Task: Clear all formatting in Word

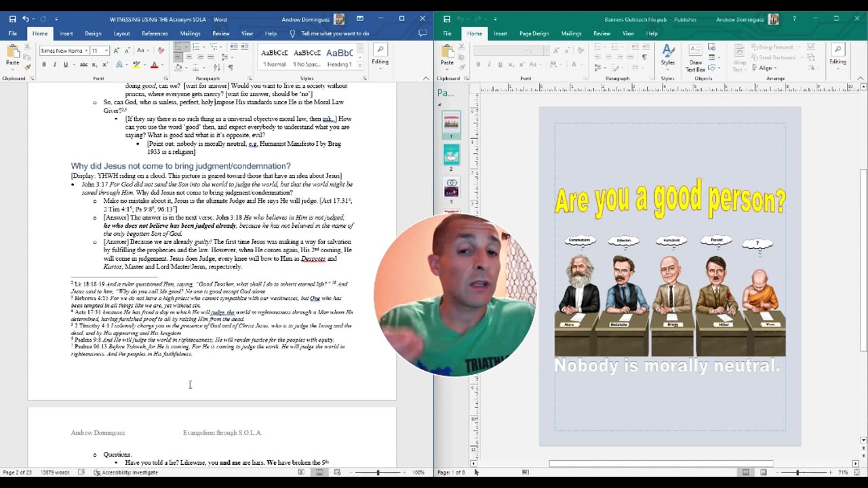Action: 161,51
